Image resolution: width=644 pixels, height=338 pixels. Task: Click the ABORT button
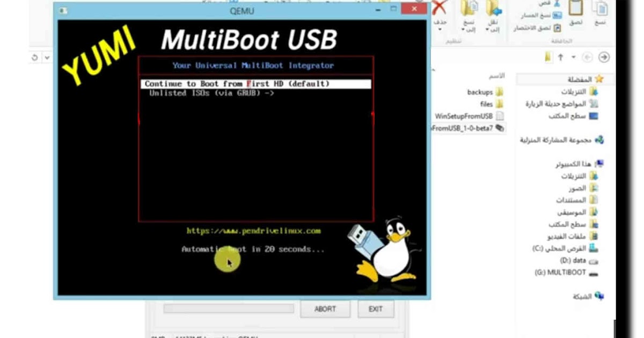pyautogui.click(x=325, y=308)
